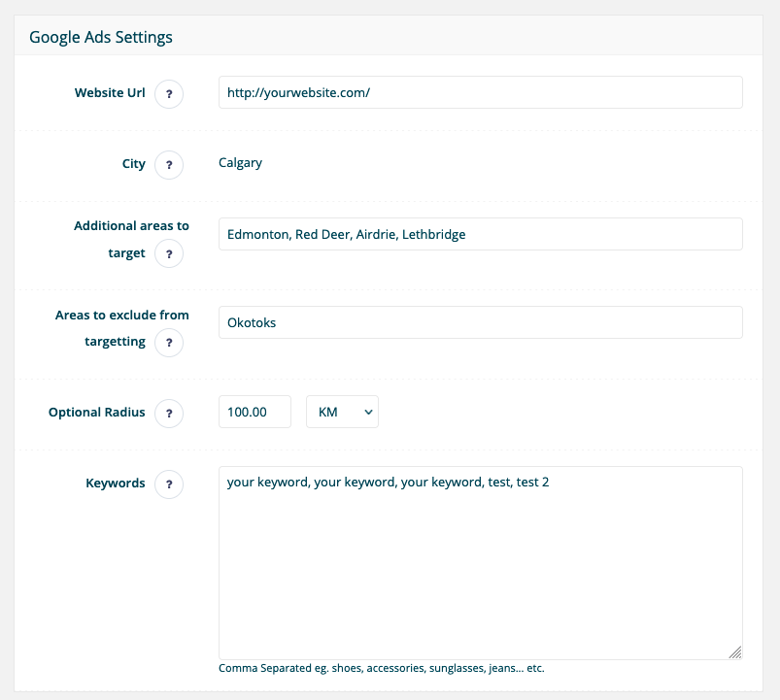The width and height of the screenshot is (780, 700).
Task: Show help for Additional areas to target
Action: (x=169, y=254)
